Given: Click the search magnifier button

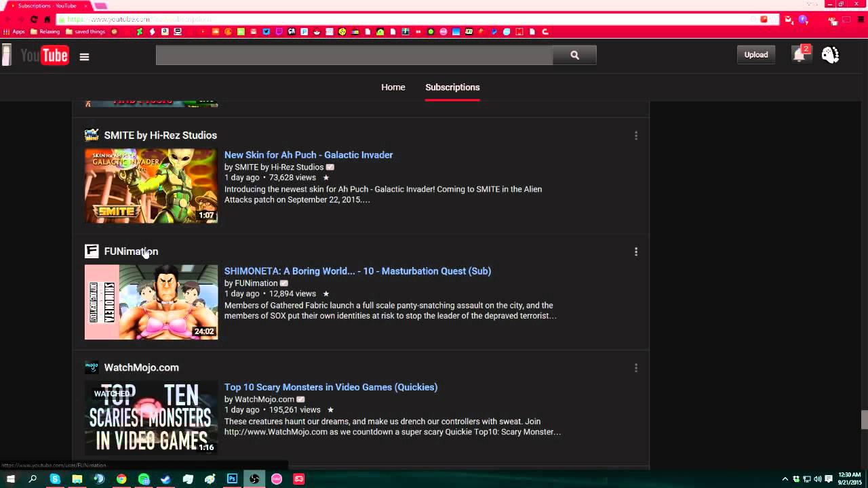Looking at the screenshot, I should tap(574, 56).
